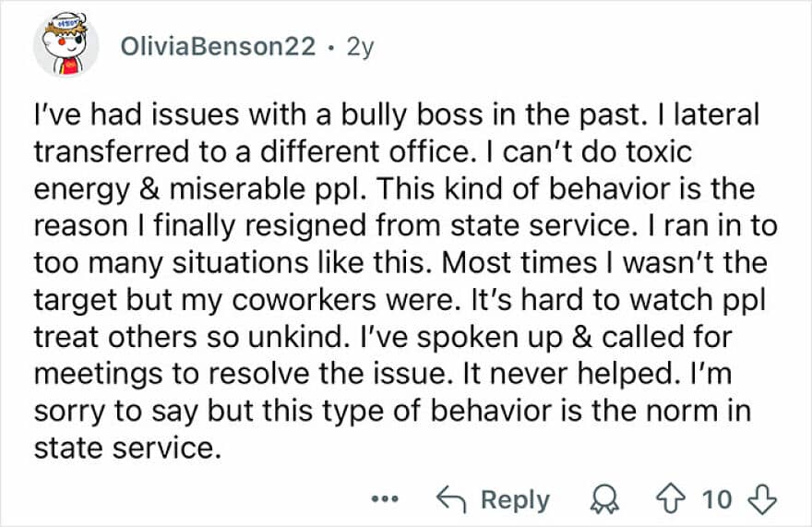Click the "2y" comment timestamp
The image size is (812, 527).
(361, 47)
